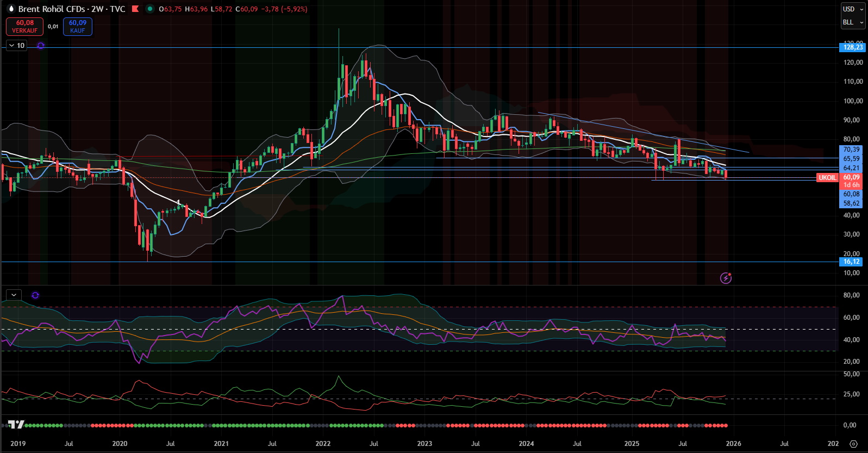Click the 16,12 blue price line label

(x=851, y=262)
